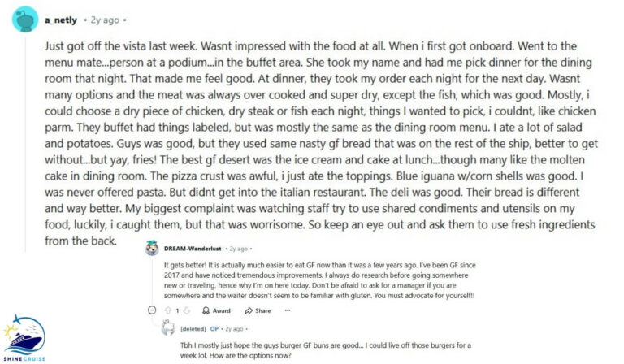624x364 pixels.
Task: Open the DREAM-Wanderlust profile link
Action: coord(193,249)
